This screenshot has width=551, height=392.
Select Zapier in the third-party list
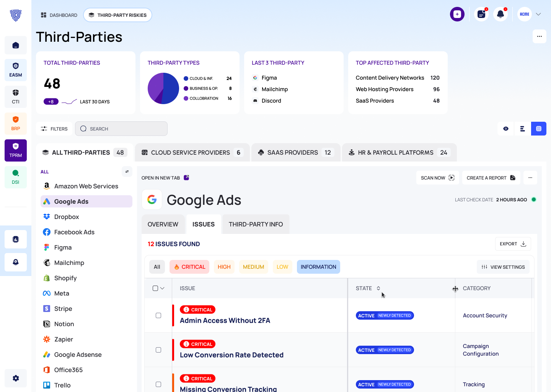pos(86,339)
